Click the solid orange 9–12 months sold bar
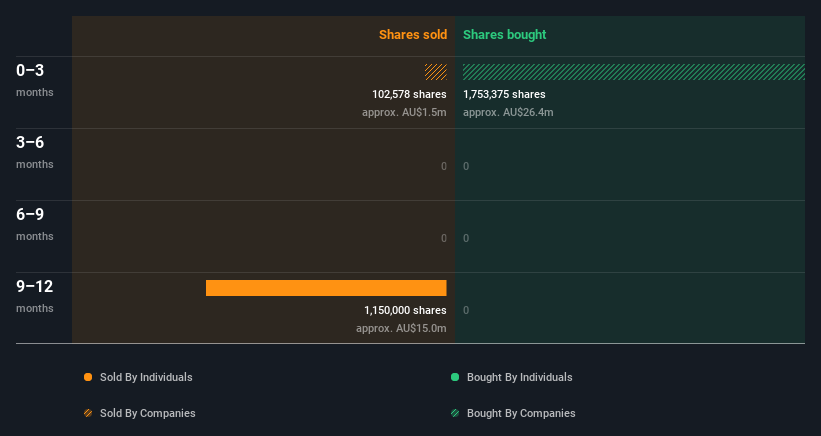Image resolution: width=821 pixels, height=436 pixels. (x=326, y=288)
